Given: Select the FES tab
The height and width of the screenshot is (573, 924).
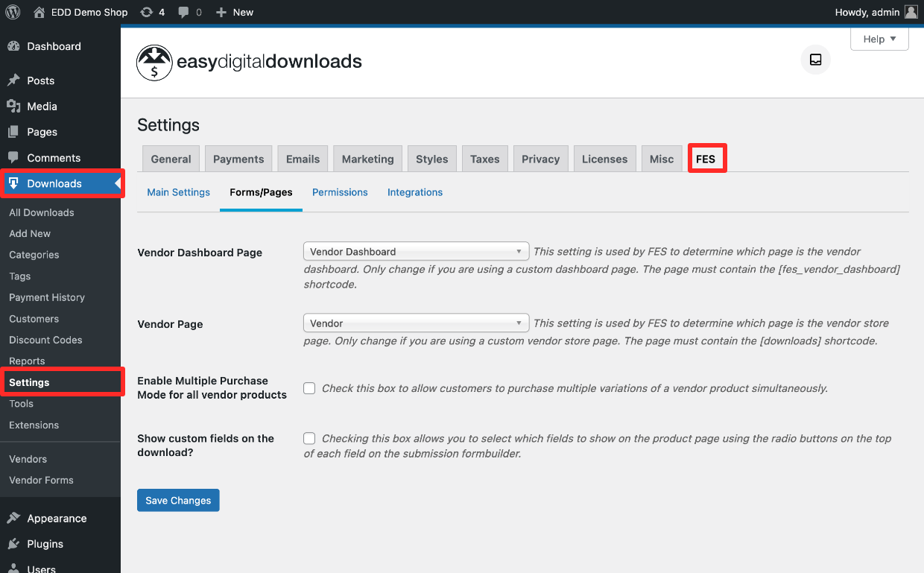Looking at the screenshot, I should pyautogui.click(x=706, y=159).
